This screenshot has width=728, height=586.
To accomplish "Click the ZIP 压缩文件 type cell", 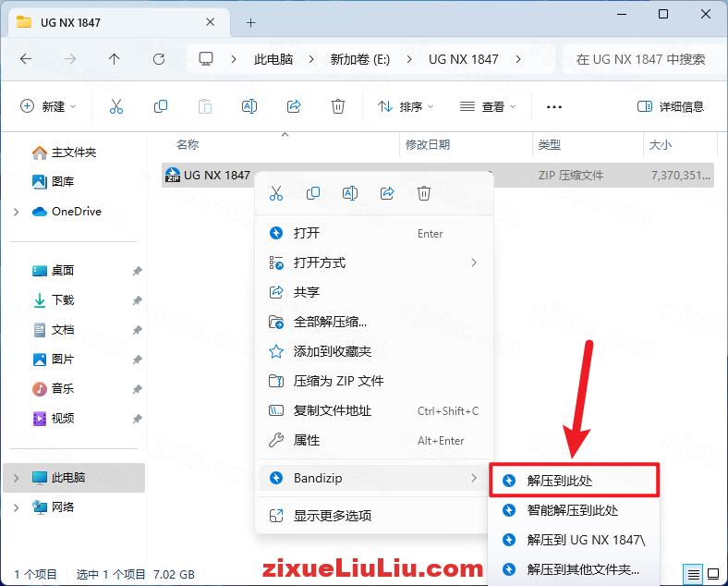I will click(571, 175).
